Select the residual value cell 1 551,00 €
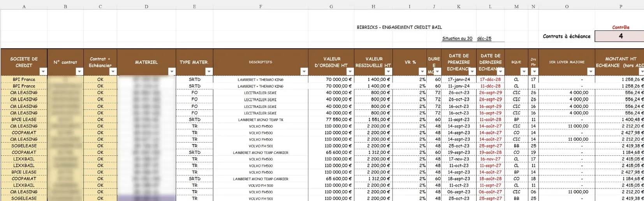The image size is (644, 201). click(373, 120)
